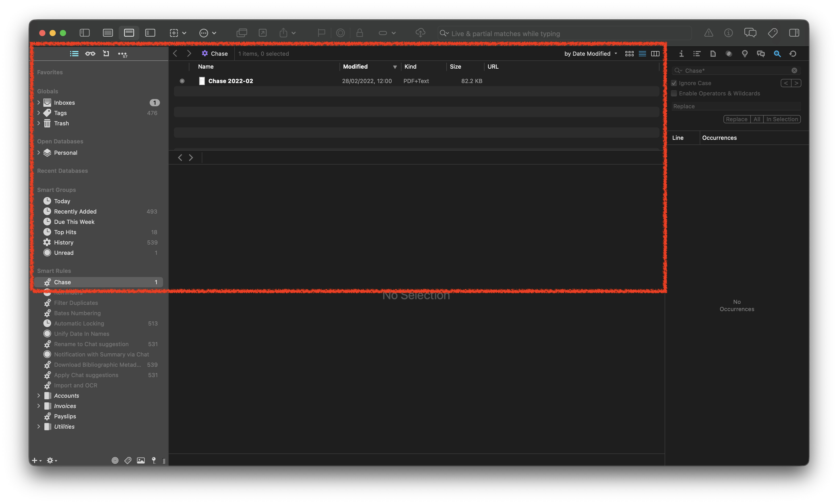Image resolution: width=838 pixels, height=504 pixels.
Task: Toggle unread indicator for Chase 2022-02
Action: pyautogui.click(x=182, y=81)
